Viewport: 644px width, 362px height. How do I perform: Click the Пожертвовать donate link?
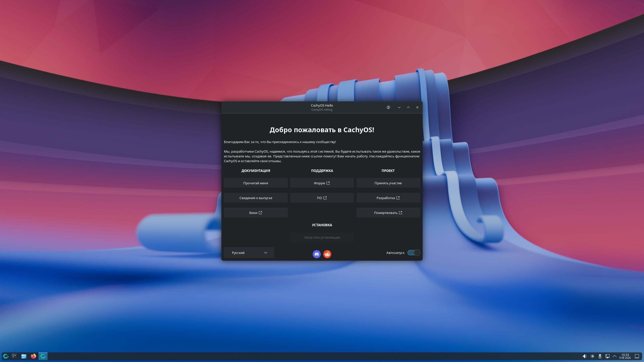pos(388,213)
